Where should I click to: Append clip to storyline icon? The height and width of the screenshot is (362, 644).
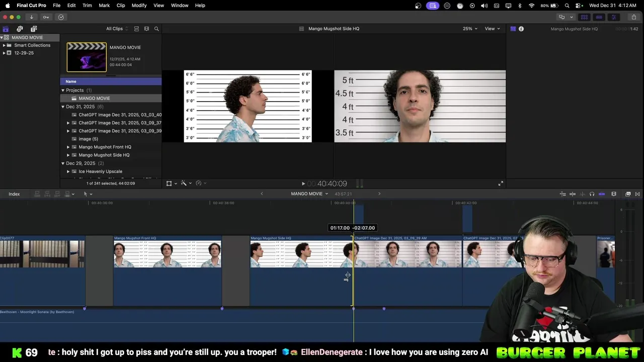pyautogui.click(x=57, y=194)
